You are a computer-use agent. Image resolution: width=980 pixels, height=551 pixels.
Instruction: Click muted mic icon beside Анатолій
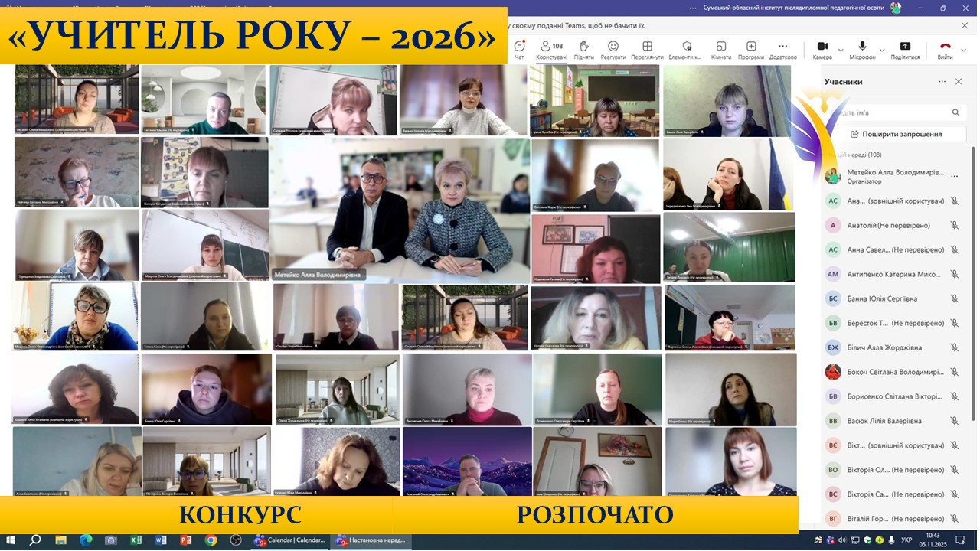coord(954,225)
